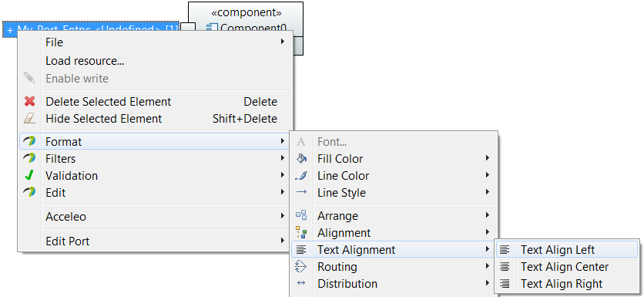The image size is (644, 297).
Task: Click the Arrange layout icon
Action: click(301, 215)
